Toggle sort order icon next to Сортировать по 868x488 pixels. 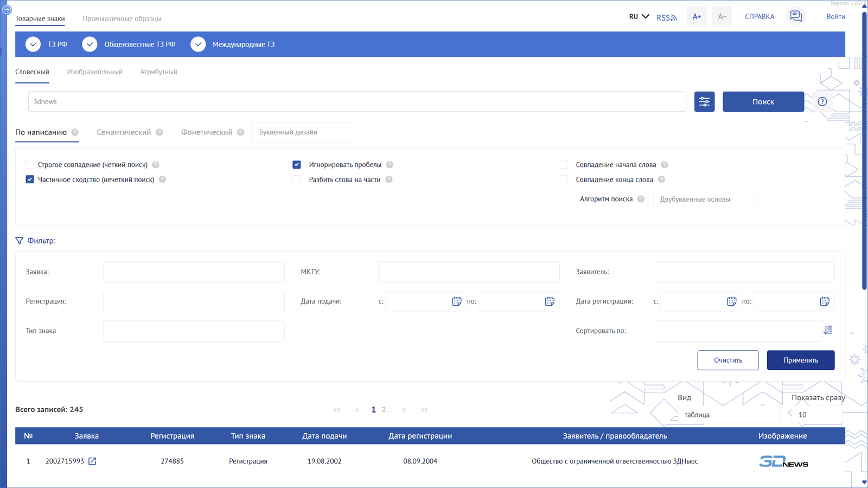(828, 330)
